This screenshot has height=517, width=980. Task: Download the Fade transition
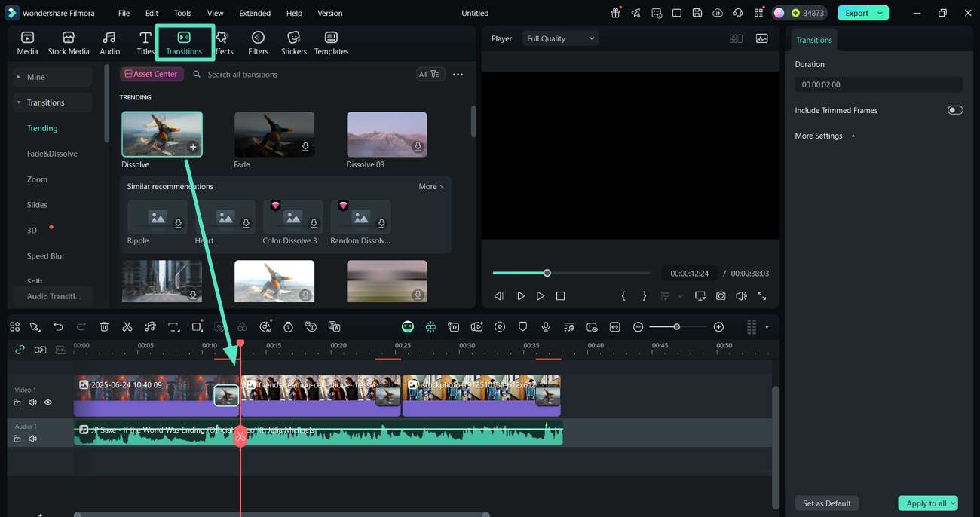pyautogui.click(x=305, y=147)
